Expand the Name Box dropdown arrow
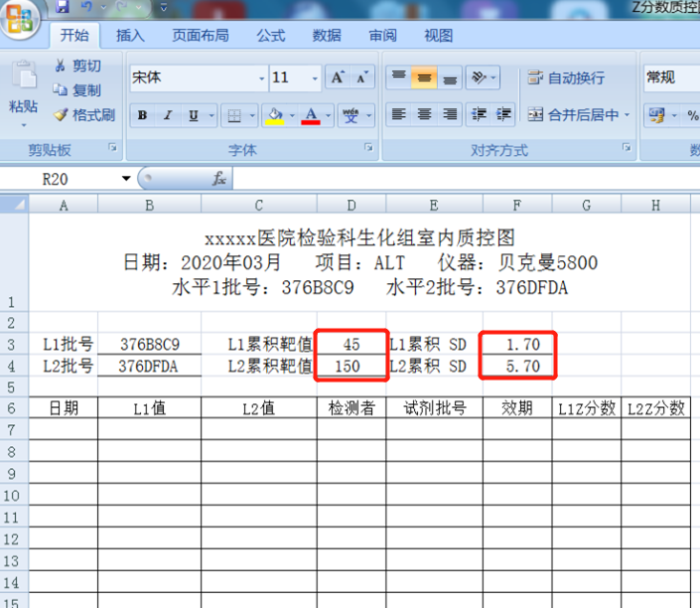Screen dimensions: 700x608 (126, 179)
